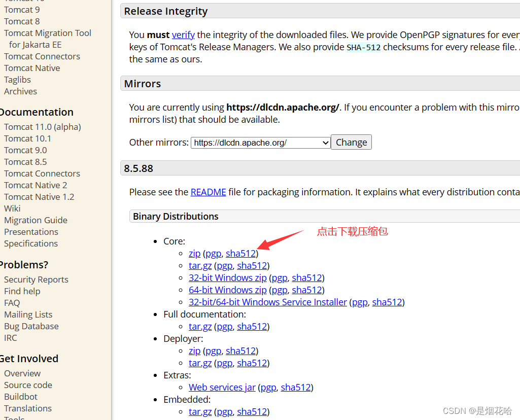Open the pgp signature for Core zip

[213, 254]
